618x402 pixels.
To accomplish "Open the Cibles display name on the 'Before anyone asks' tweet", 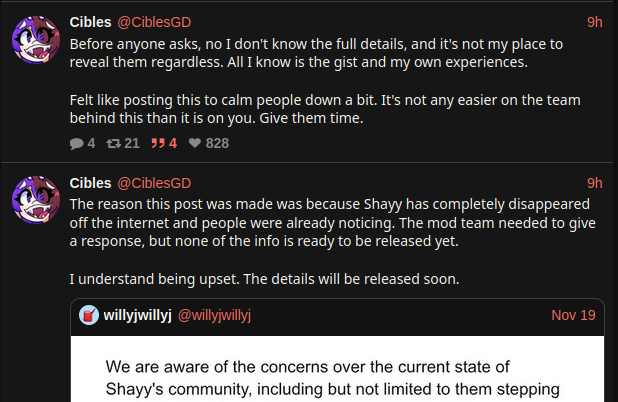I will pyautogui.click(x=90, y=21).
